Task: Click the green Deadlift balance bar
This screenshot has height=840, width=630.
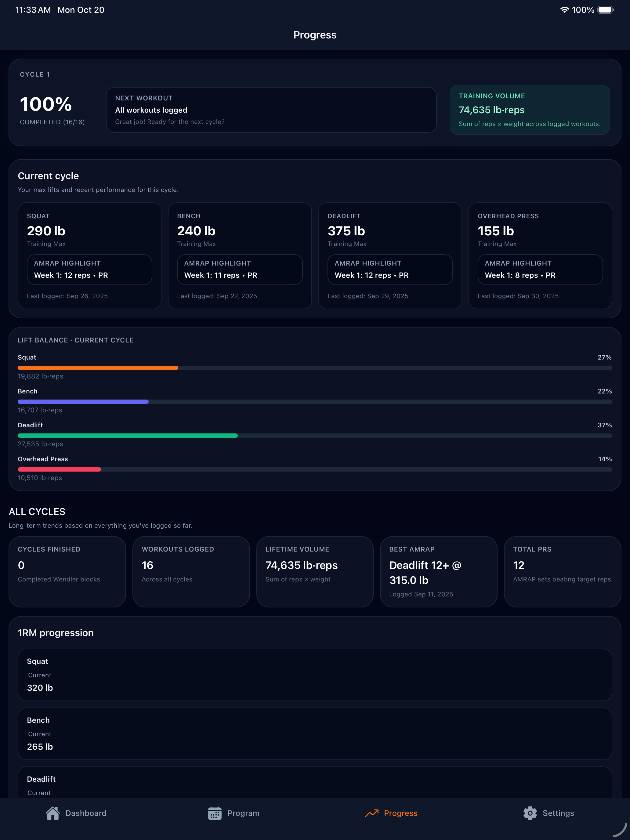Action: tap(128, 436)
